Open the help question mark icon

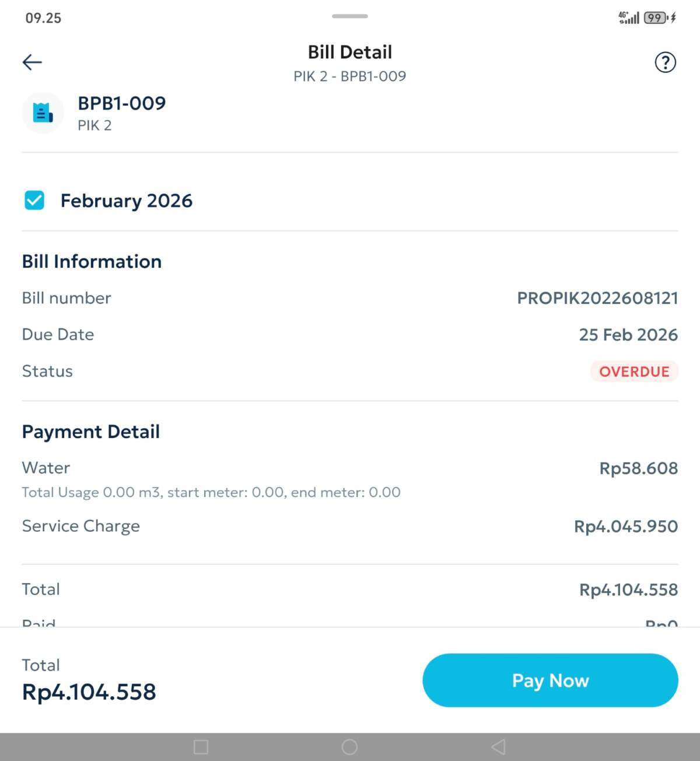pyautogui.click(x=665, y=62)
